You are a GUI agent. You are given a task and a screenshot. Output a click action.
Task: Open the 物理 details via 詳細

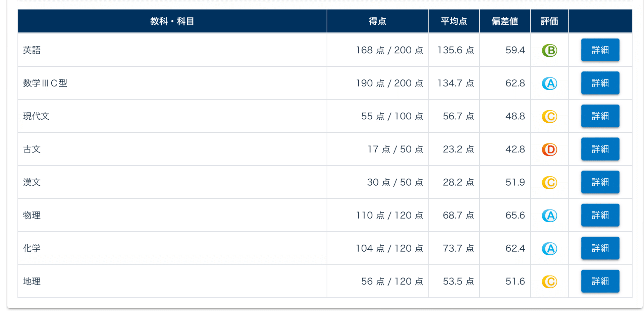click(600, 215)
